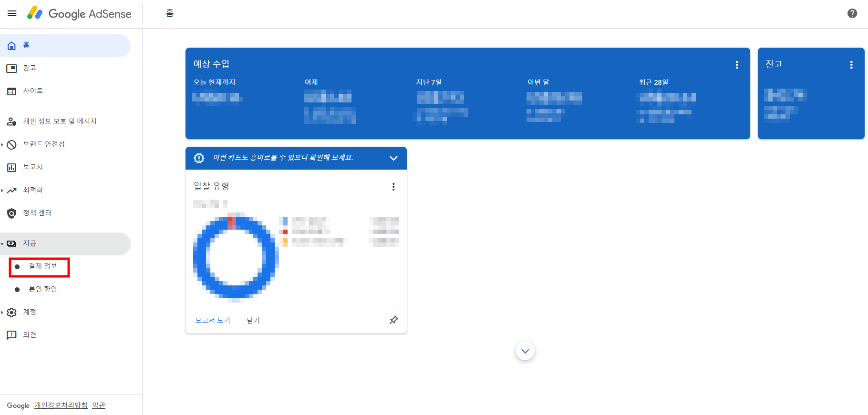Click the 최적화 trending arrow icon

[x=12, y=190]
